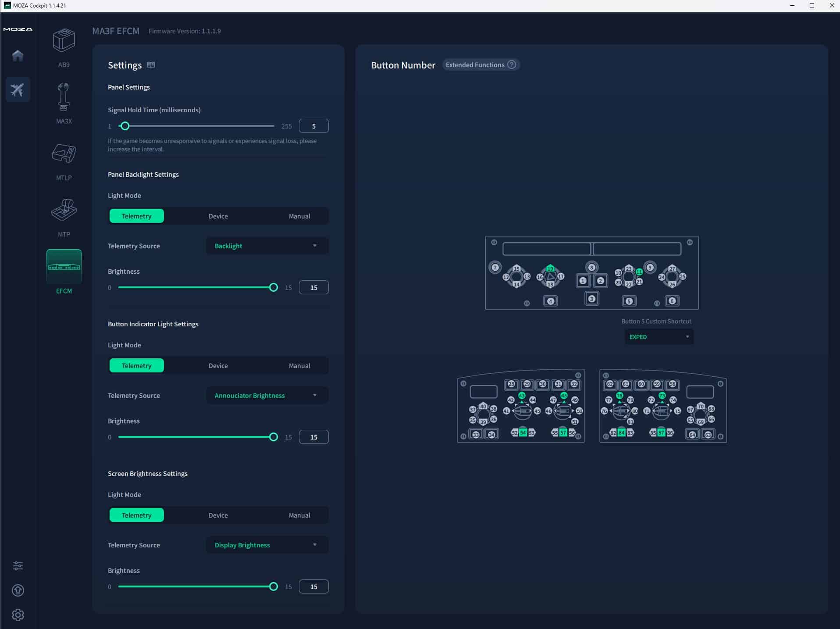The image size is (840, 629).
Task: Open the Annouciator Brightness source dropdown
Action: pyautogui.click(x=267, y=395)
